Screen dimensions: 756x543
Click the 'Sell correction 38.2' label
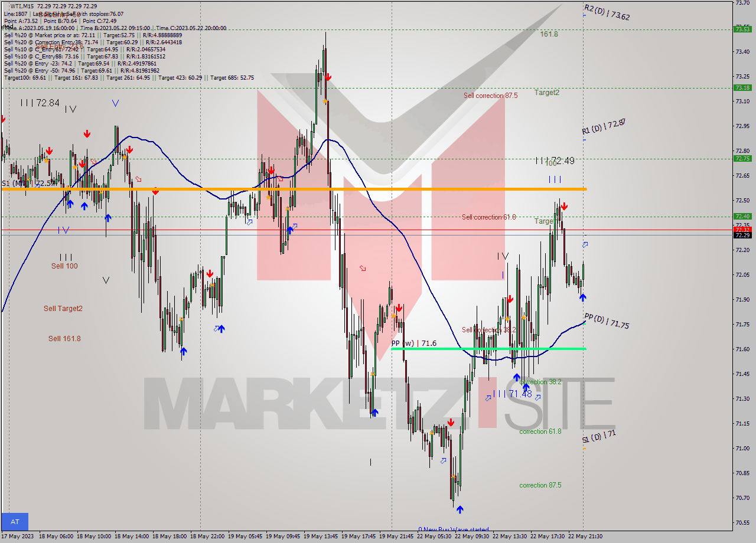point(488,330)
